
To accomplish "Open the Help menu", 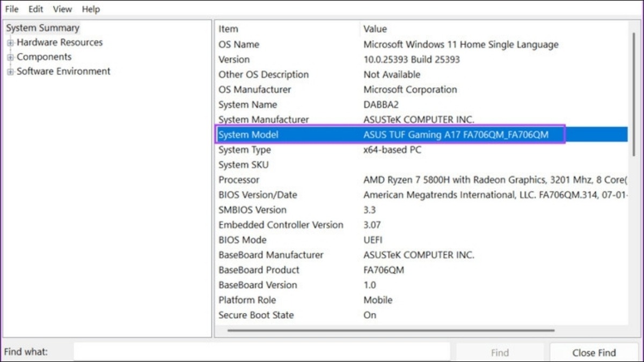I will coord(91,9).
